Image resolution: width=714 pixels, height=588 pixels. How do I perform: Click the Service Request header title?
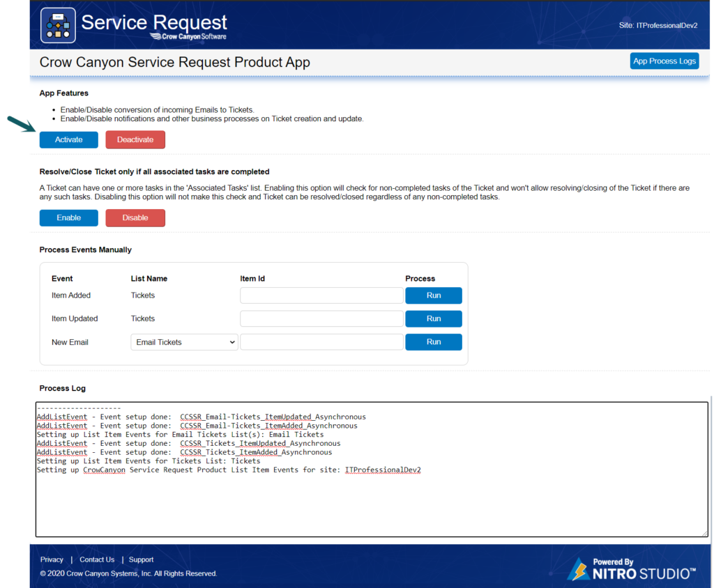coord(154,22)
